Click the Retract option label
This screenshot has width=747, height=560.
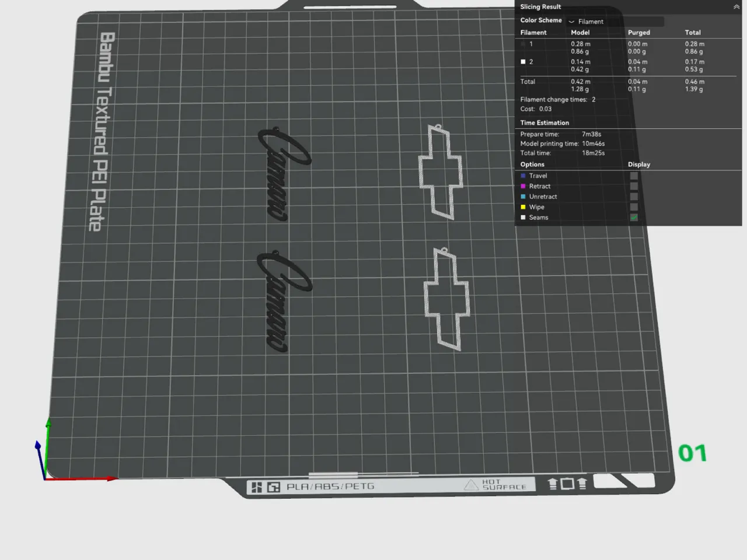(540, 186)
